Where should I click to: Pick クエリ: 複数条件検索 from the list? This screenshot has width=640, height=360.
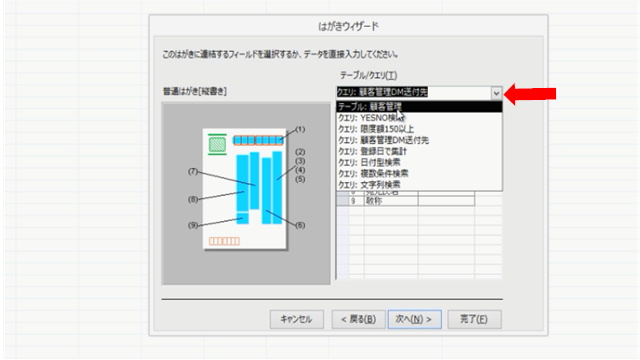coord(419,173)
